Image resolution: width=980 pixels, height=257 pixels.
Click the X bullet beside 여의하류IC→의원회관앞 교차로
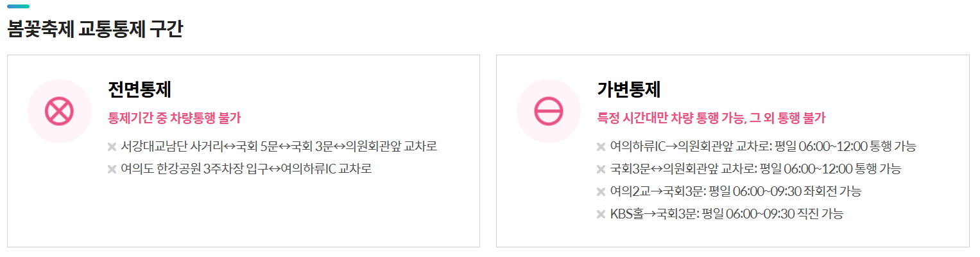pos(601,146)
